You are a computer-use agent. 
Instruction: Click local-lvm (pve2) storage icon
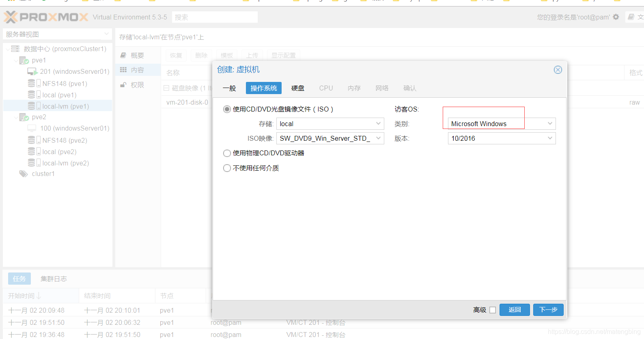34,163
